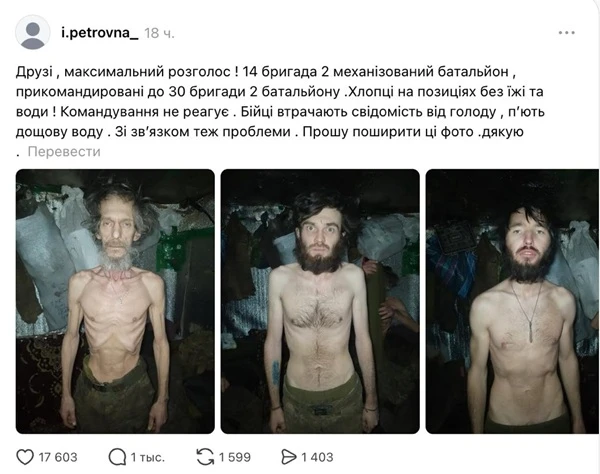This screenshot has width=600, height=474.
Task: Click the Перевести translate link
Action: (64, 151)
